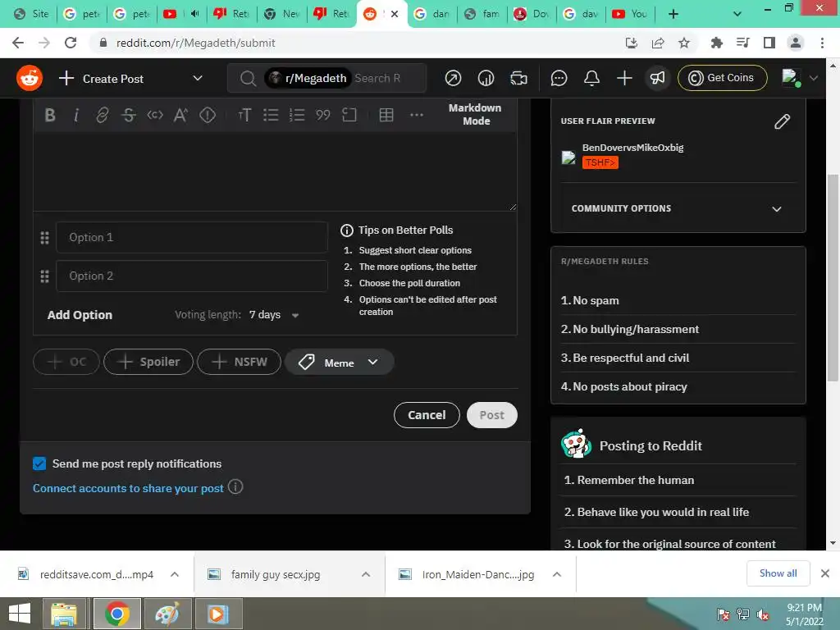Open the advertise megaphone icon
840x630 pixels.
(x=657, y=78)
